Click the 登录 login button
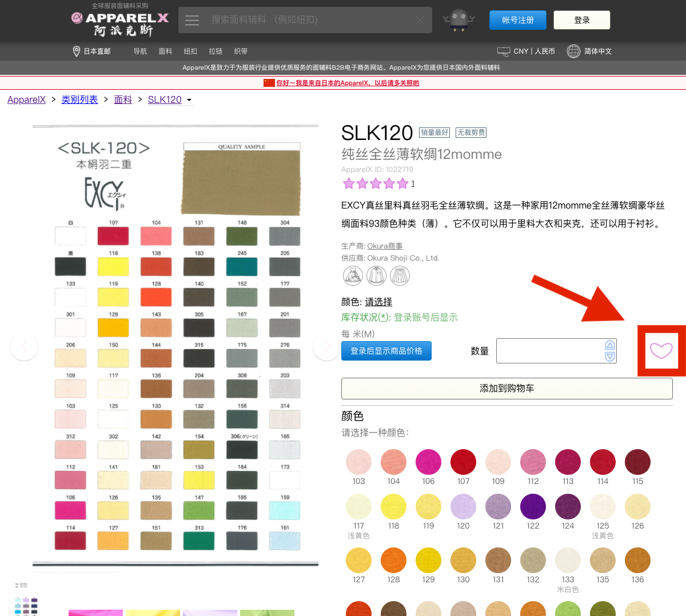686x616 pixels. pyautogui.click(x=582, y=20)
